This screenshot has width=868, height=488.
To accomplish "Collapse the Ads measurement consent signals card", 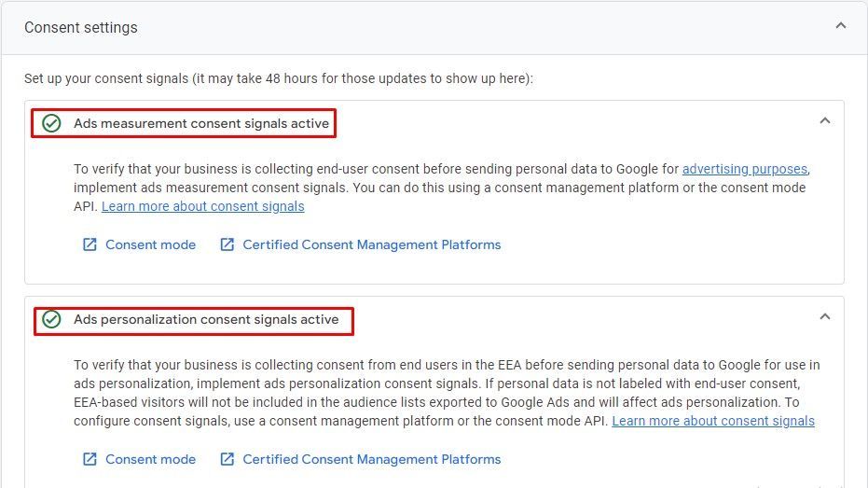I will [824, 120].
